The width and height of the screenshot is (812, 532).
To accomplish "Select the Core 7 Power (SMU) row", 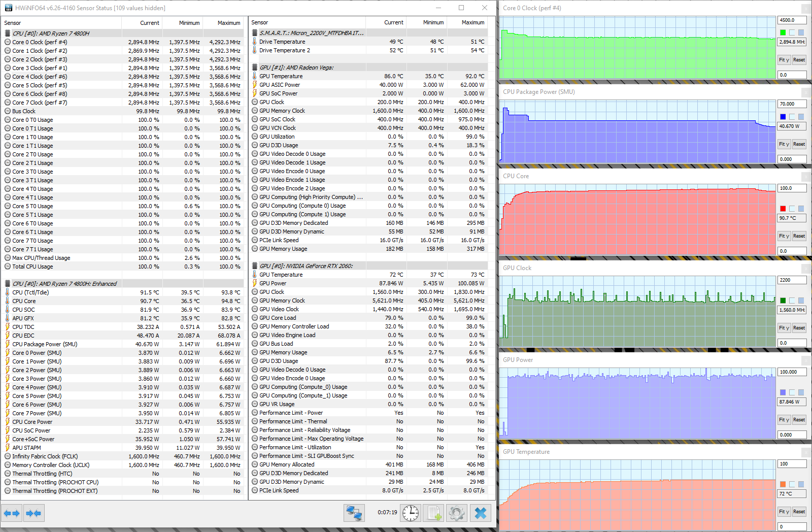I will point(123,413).
